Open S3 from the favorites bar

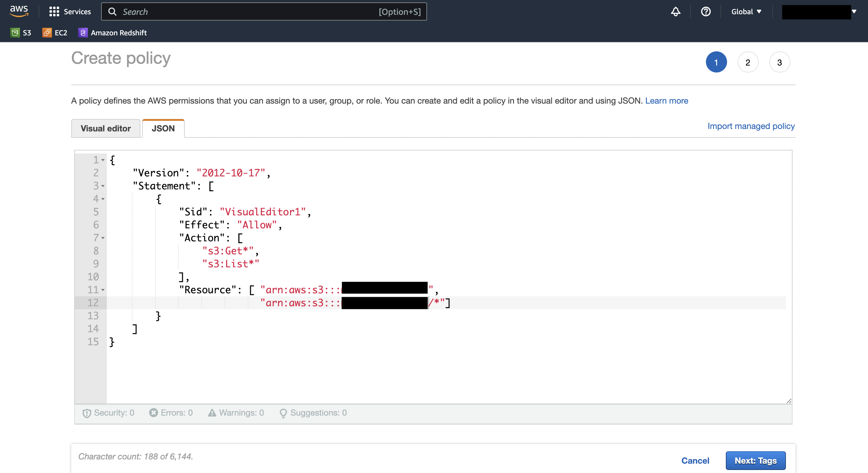click(21, 33)
